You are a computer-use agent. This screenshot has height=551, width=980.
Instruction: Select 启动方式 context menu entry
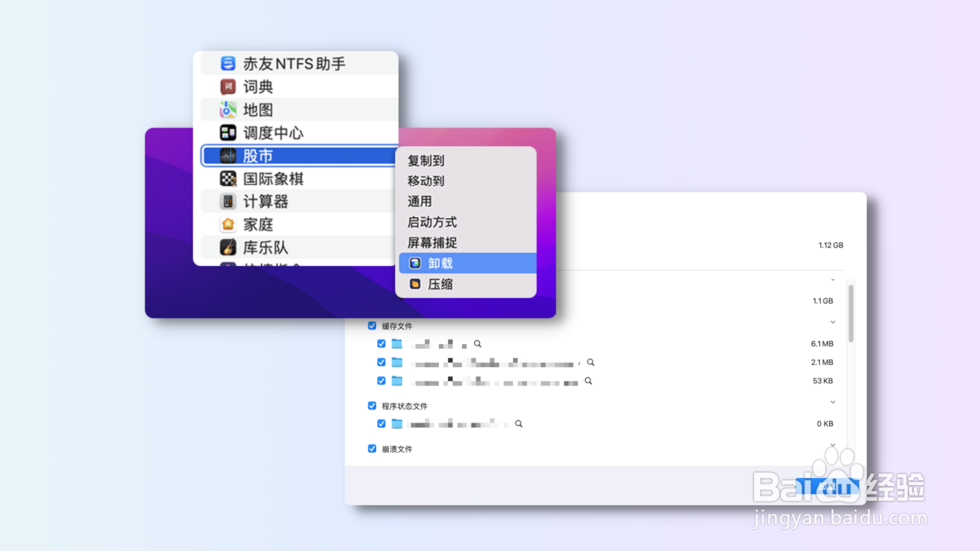(465, 222)
